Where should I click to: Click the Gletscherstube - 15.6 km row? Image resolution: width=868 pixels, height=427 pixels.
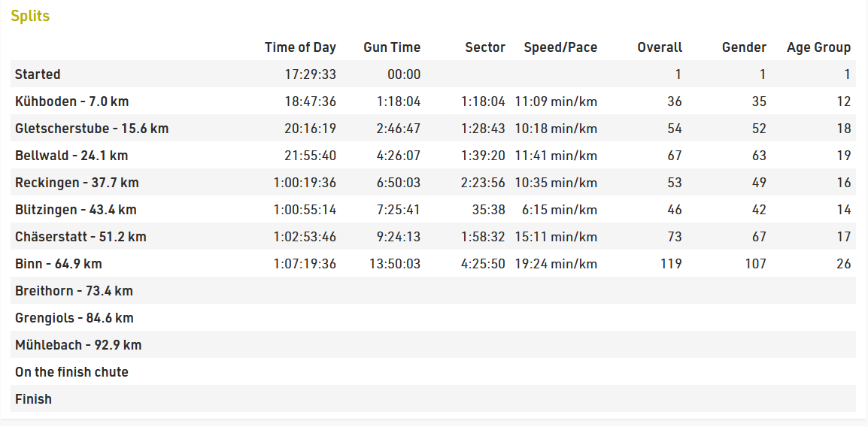[433, 129]
